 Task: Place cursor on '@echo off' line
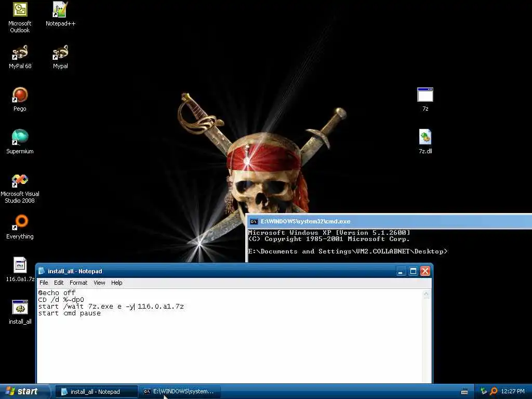click(x=57, y=292)
